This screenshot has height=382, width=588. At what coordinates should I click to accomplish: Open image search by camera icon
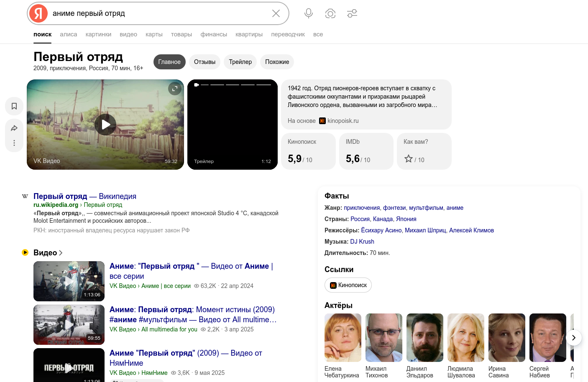coord(330,13)
